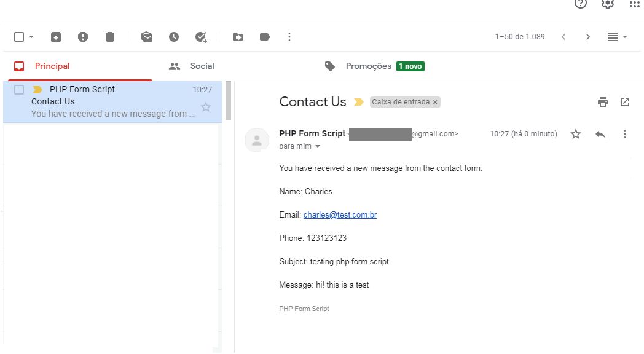Print the Contact Us email
The image size is (644, 354).
tap(603, 102)
